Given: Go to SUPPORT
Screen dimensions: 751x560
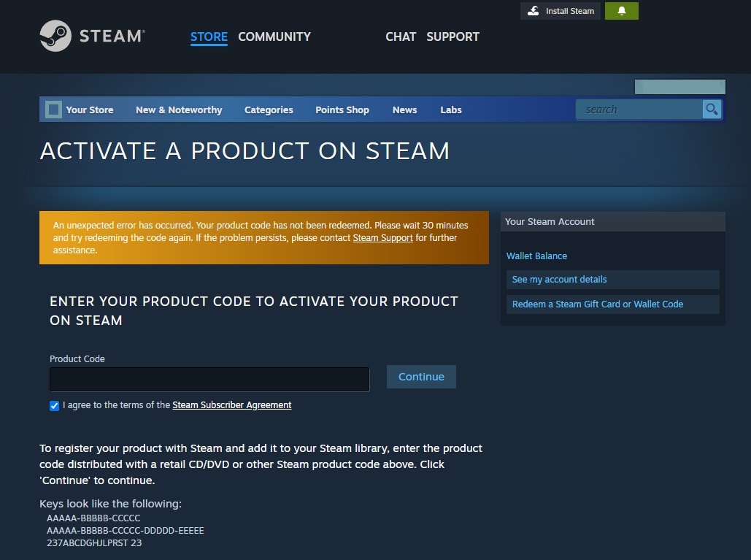Looking at the screenshot, I should 452,37.
